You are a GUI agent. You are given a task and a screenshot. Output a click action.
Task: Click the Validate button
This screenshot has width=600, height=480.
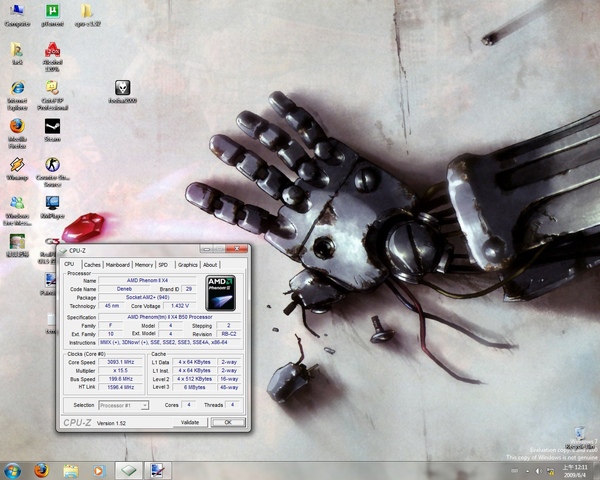point(190,422)
